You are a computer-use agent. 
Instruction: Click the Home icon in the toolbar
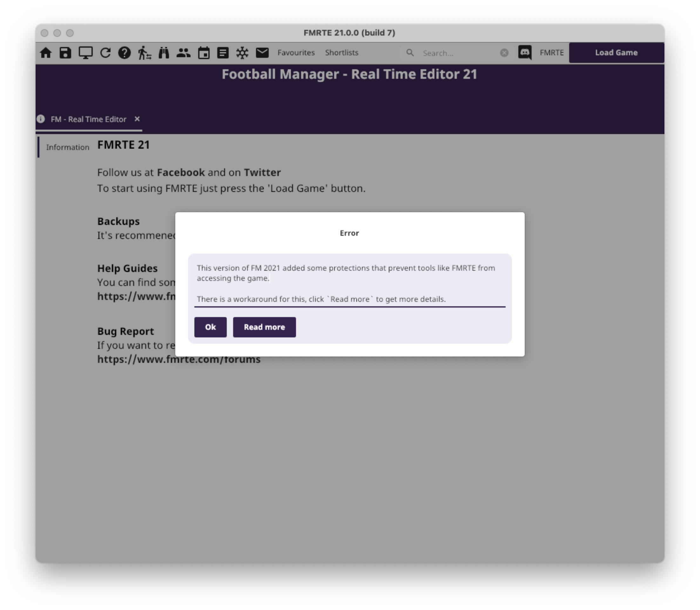click(46, 53)
